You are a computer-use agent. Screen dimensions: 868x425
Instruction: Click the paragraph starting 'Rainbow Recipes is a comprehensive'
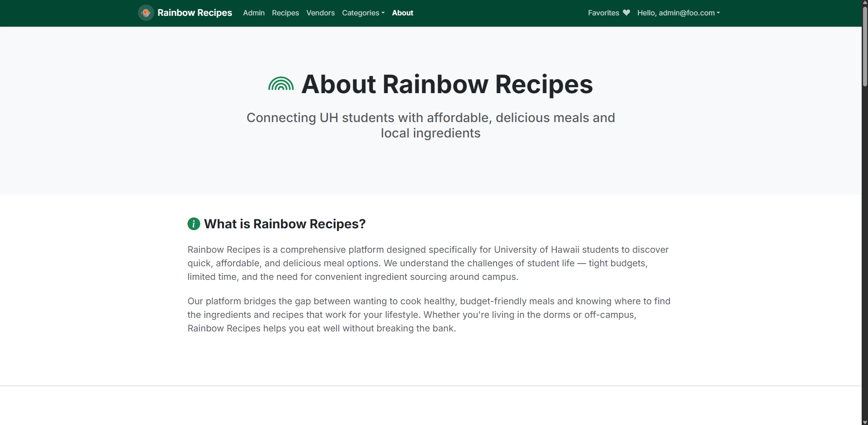tap(428, 263)
